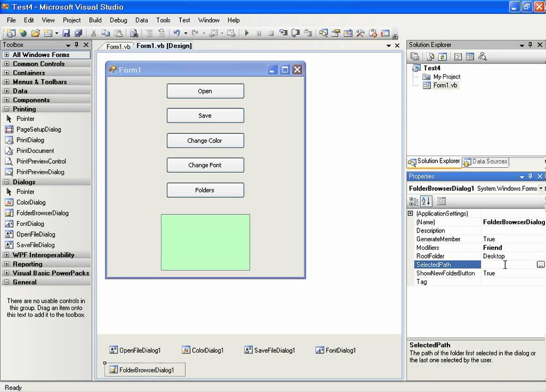Toggle auto-hide pin on Toolbox panel

[77, 45]
